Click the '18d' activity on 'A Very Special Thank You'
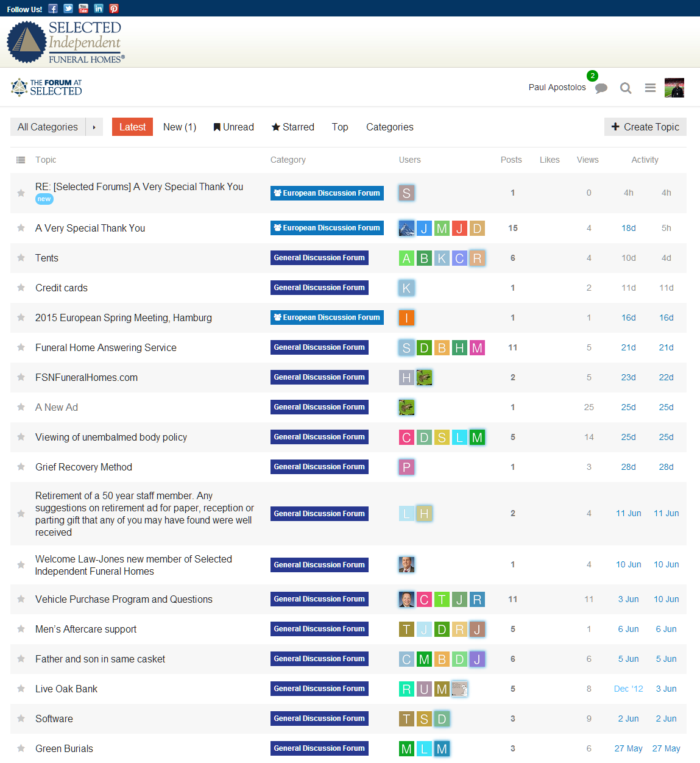The image size is (700, 763). click(x=629, y=228)
